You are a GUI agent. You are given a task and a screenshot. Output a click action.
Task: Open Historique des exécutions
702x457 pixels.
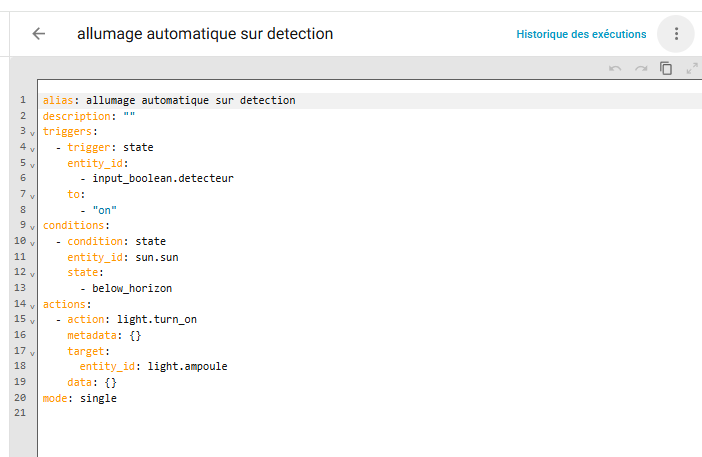click(581, 34)
